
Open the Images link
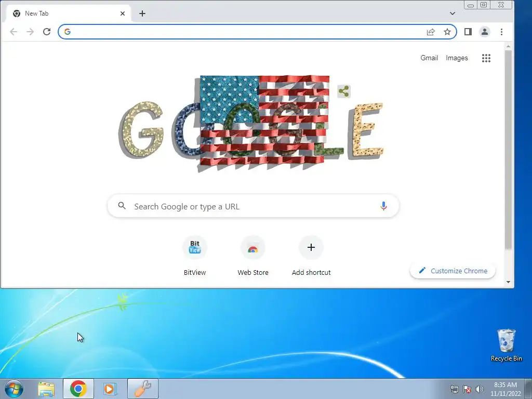click(x=457, y=58)
